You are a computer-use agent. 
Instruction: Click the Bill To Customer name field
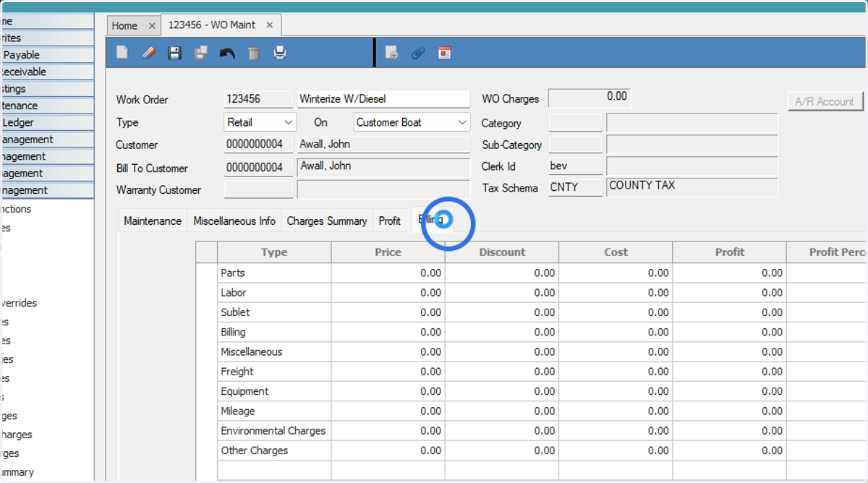(383, 167)
